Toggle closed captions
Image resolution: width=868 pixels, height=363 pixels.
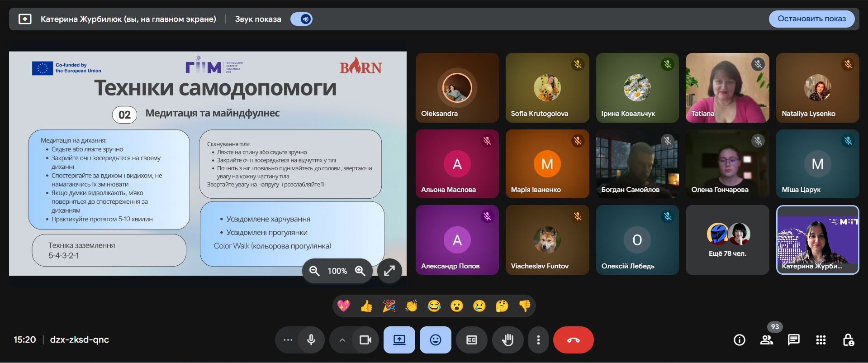pos(471,340)
